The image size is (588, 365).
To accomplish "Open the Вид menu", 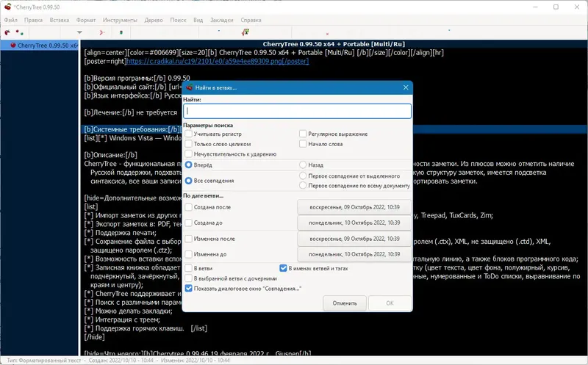I will coord(198,21).
